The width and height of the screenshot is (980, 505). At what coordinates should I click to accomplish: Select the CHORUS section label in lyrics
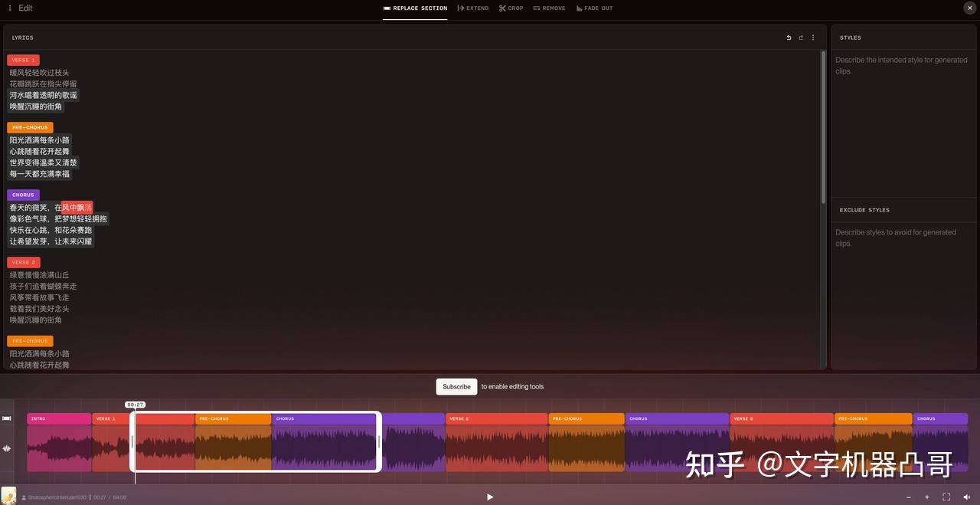(22, 195)
